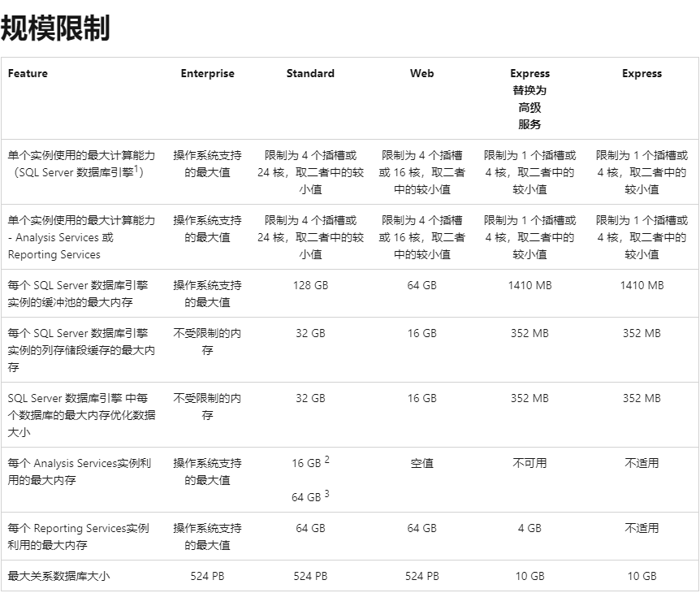Click the 128 GB buffer pool value

[x=310, y=285]
